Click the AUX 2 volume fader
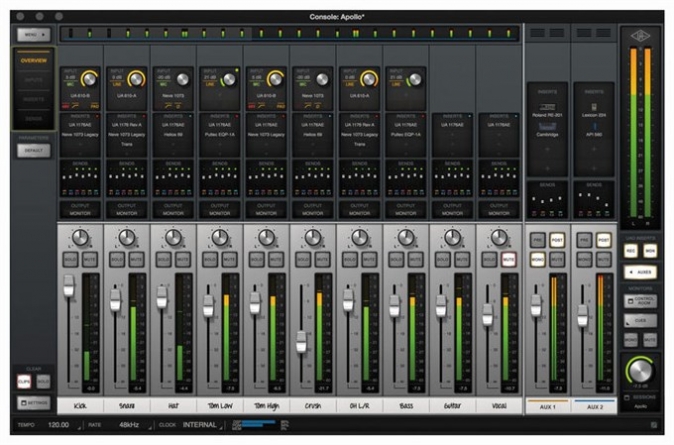 (582, 315)
